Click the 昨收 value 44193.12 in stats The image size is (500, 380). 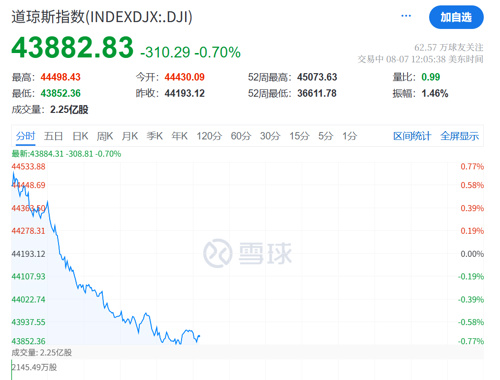[184, 93]
